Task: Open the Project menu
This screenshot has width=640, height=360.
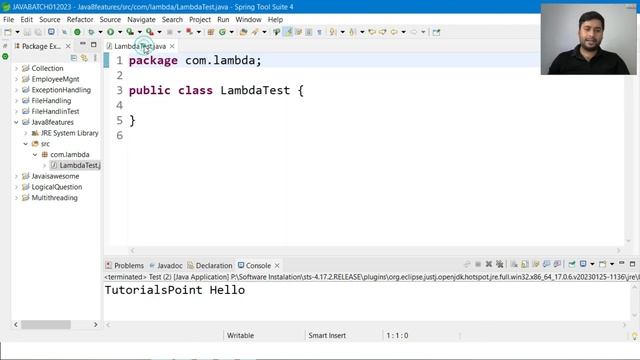Action: point(200,20)
